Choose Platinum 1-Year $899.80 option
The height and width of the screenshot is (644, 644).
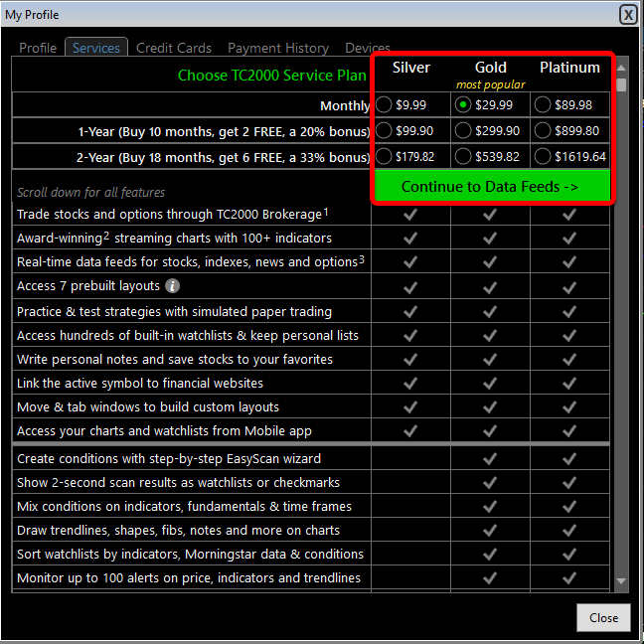543,130
